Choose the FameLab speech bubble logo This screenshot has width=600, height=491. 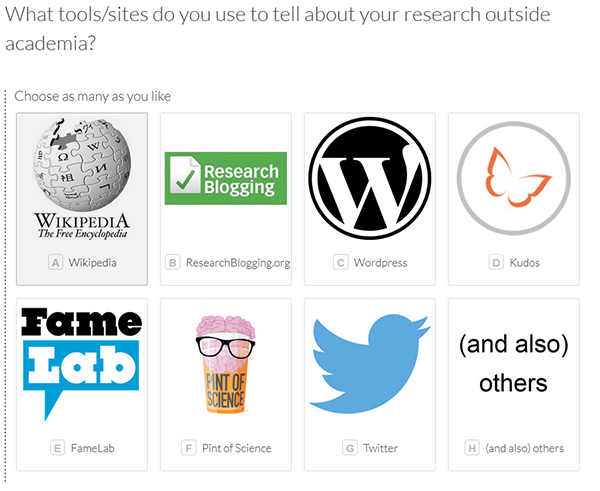(81, 364)
